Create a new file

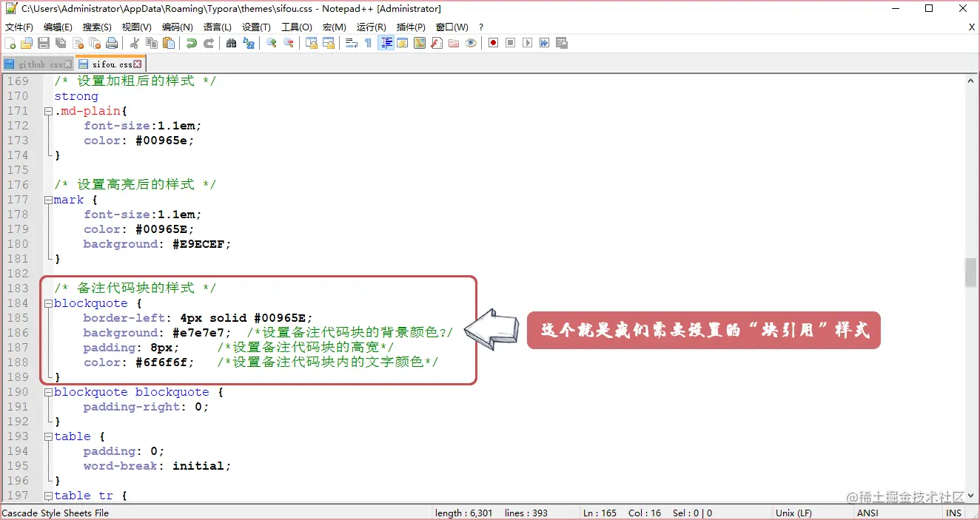coord(10,43)
